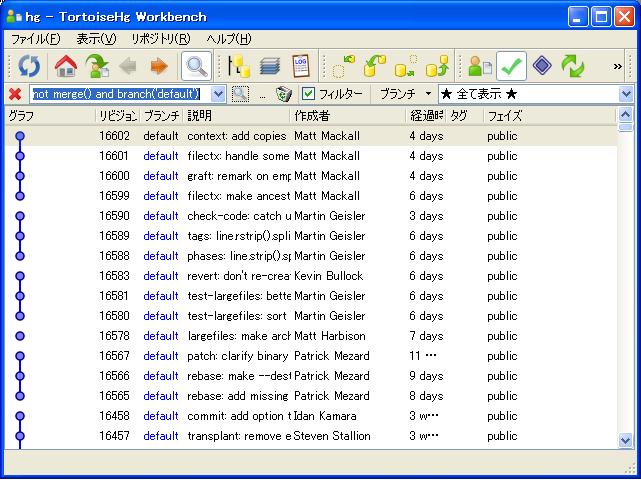Toggle the magnifier filter toolbar button
Screen dimensions: 641x480
point(197,66)
